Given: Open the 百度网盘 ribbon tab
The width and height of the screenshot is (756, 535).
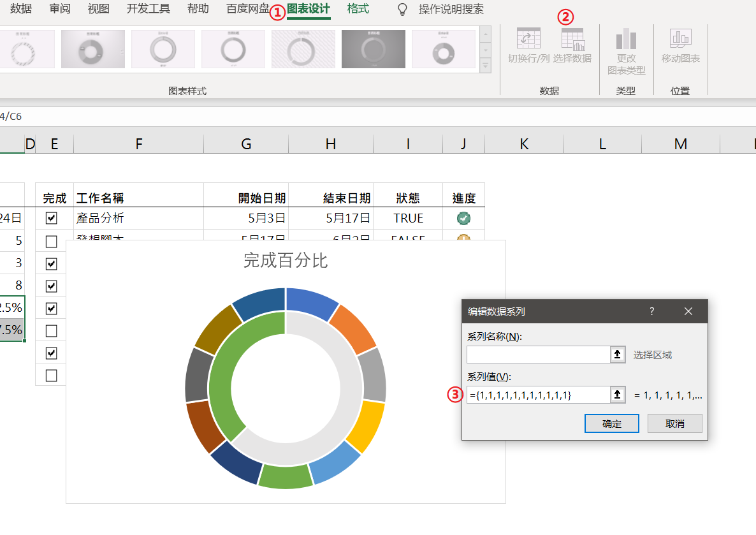Looking at the screenshot, I should point(248,9).
